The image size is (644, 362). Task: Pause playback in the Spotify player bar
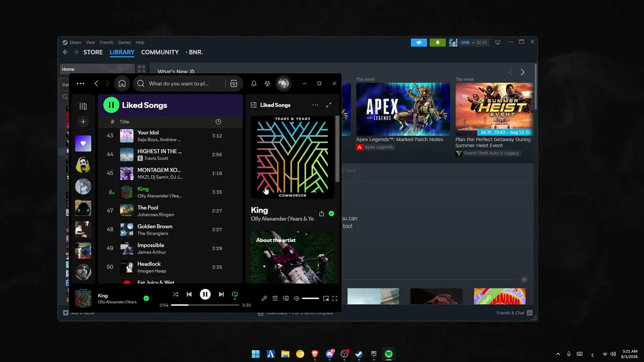(x=205, y=294)
